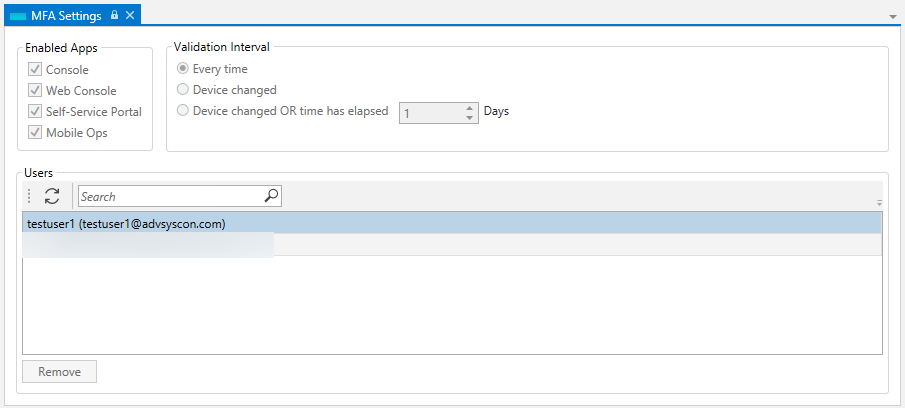Increase the Days value with up arrow

[470, 108]
